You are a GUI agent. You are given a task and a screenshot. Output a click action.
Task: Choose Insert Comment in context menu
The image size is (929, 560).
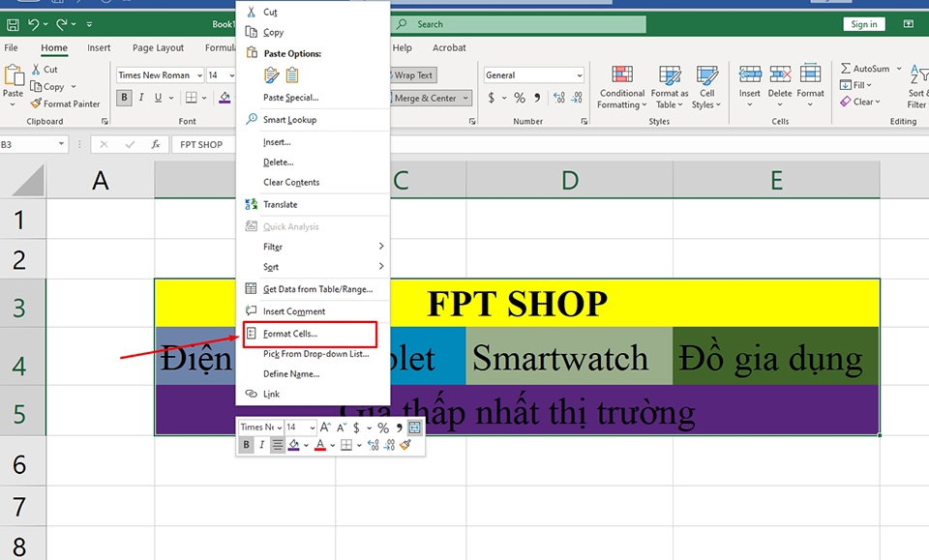pos(294,310)
